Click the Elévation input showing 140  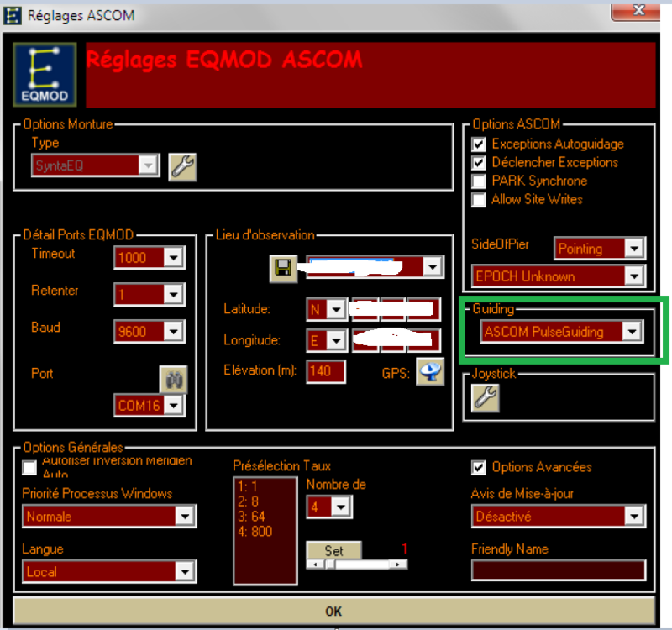325,370
